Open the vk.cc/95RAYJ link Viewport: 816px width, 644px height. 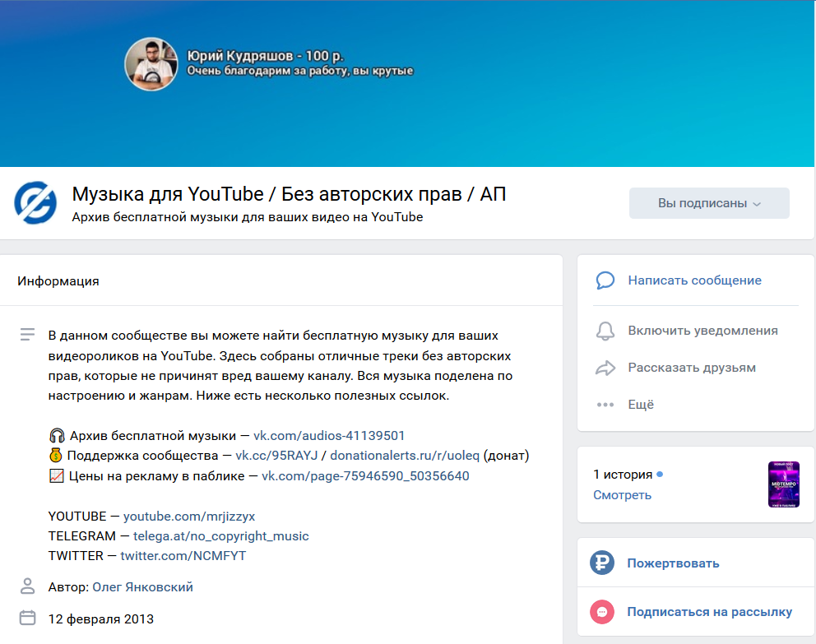(276, 455)
